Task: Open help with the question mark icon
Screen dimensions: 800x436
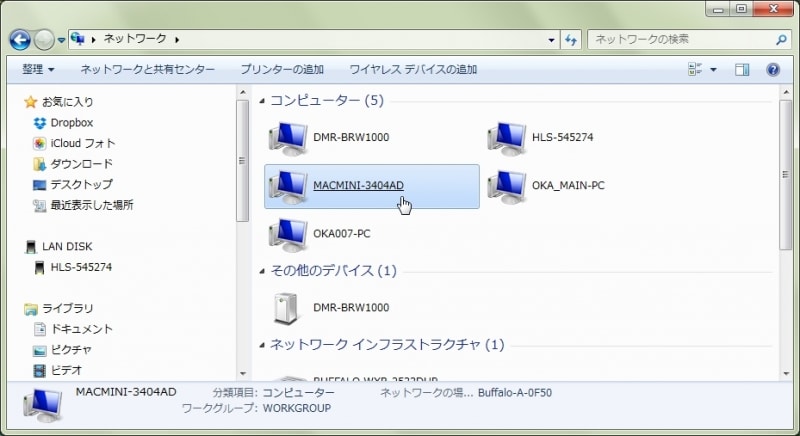Action: [x=773, y=69]
